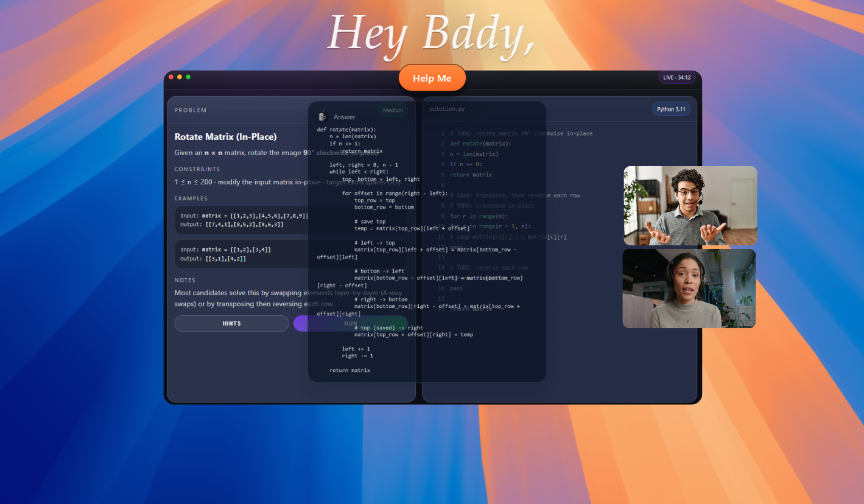Click the RUN button
864x504 pixels.
(x=351, y=323)
